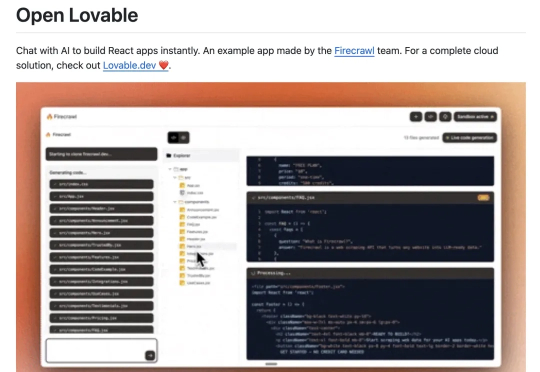Viewport: 540px width, 372px height.
Task: Collapse the components folder in Explorer
Action: click(x=175, y=202)
